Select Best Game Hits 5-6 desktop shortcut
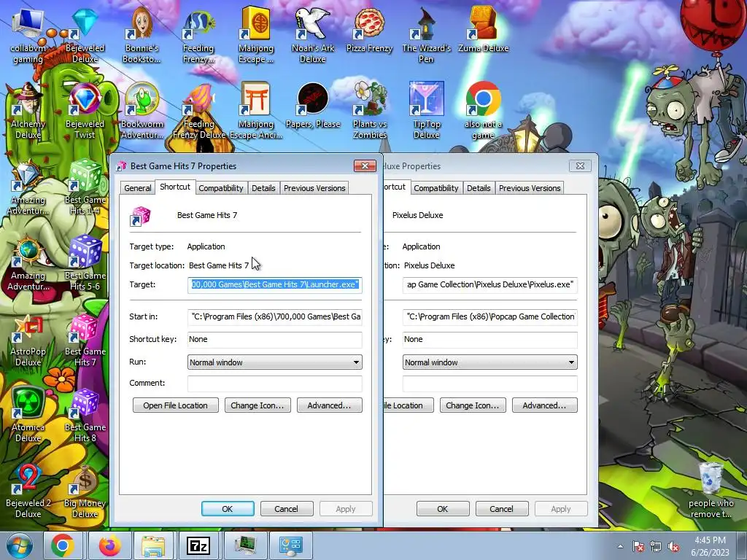The image size is (747, 560). point(85,264)
